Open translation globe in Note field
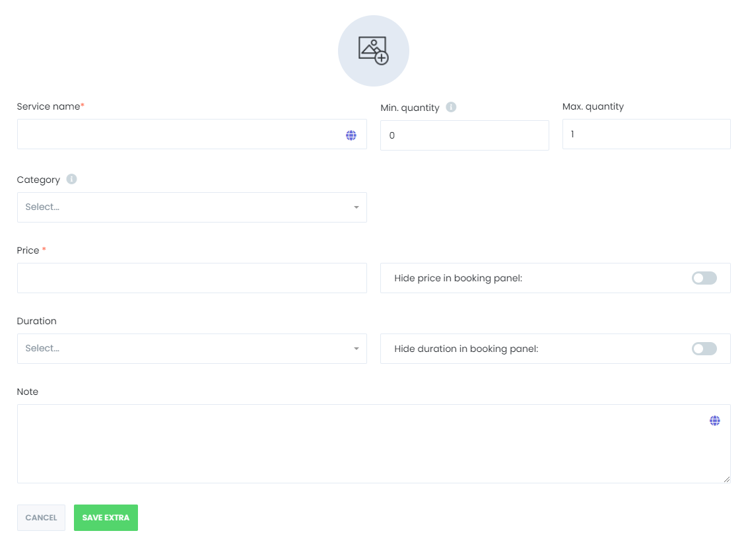Image resolution: width=746 pixels, height=560 pixels. [715, 421]
